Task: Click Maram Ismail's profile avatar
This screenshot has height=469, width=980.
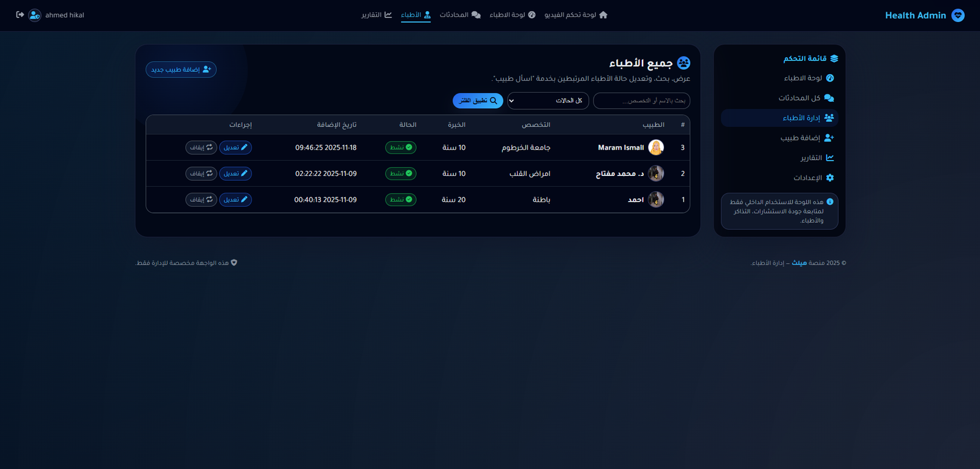Action: pyautogui.click(x=656, y=148)
